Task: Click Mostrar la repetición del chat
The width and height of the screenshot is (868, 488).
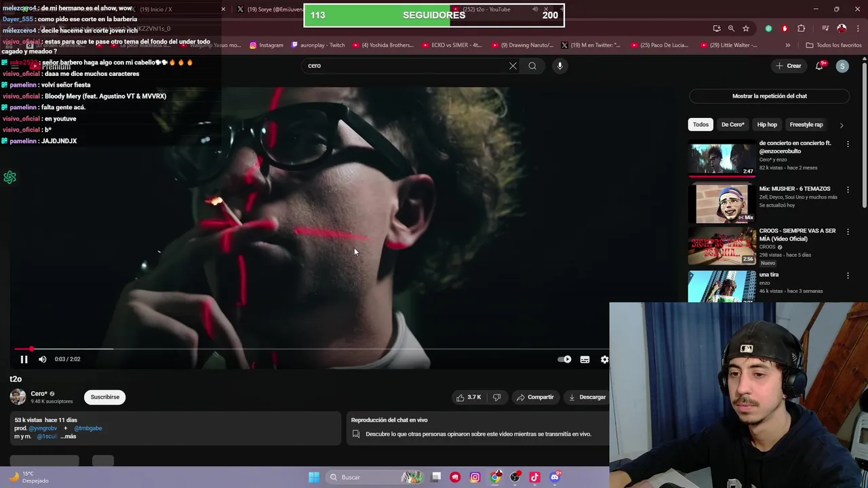Action: (770, 96)
